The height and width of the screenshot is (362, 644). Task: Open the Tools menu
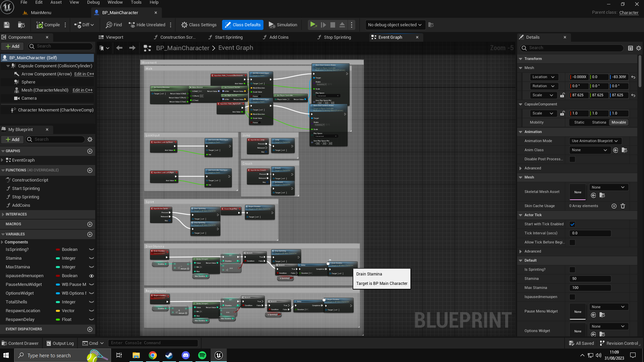(x=136, y=2)
